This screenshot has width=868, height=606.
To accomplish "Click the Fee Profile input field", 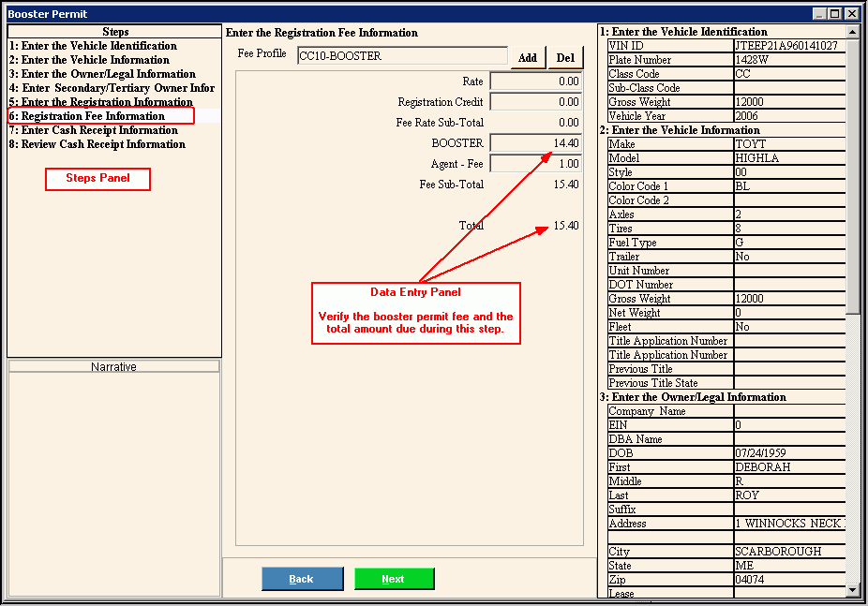I will pyautogui.click(x=402, y=56).
